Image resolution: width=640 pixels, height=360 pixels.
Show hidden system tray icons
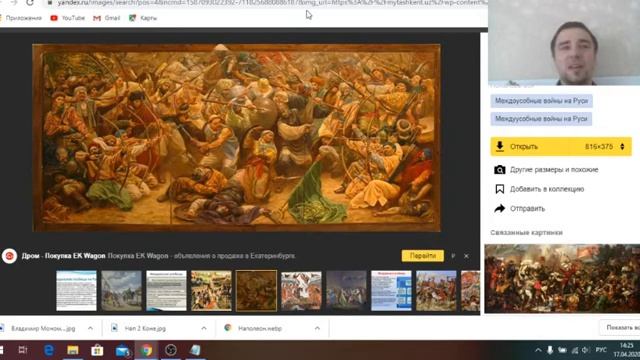coord(538,350)
